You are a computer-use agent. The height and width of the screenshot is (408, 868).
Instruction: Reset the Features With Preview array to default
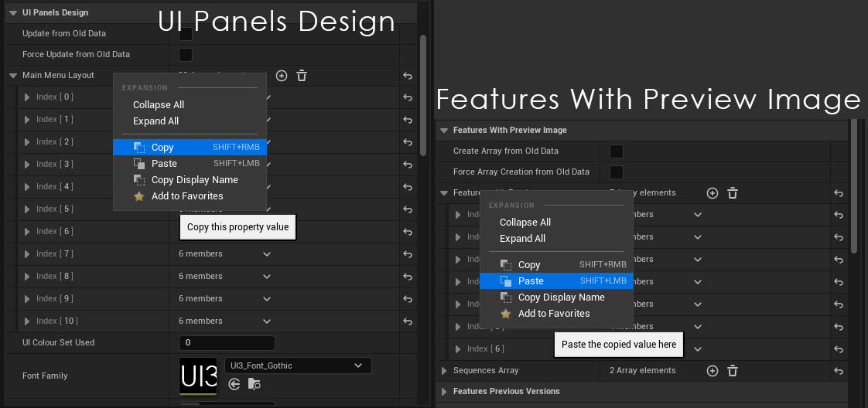pyautogui.click(x=839, y=193)
